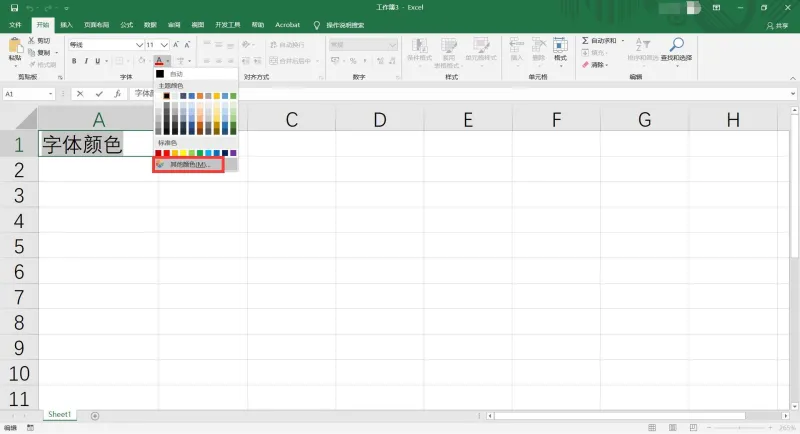Click the Wrap Text (自动换行) button
This screenshot has width=800, height=434.
tap(287, 45)
